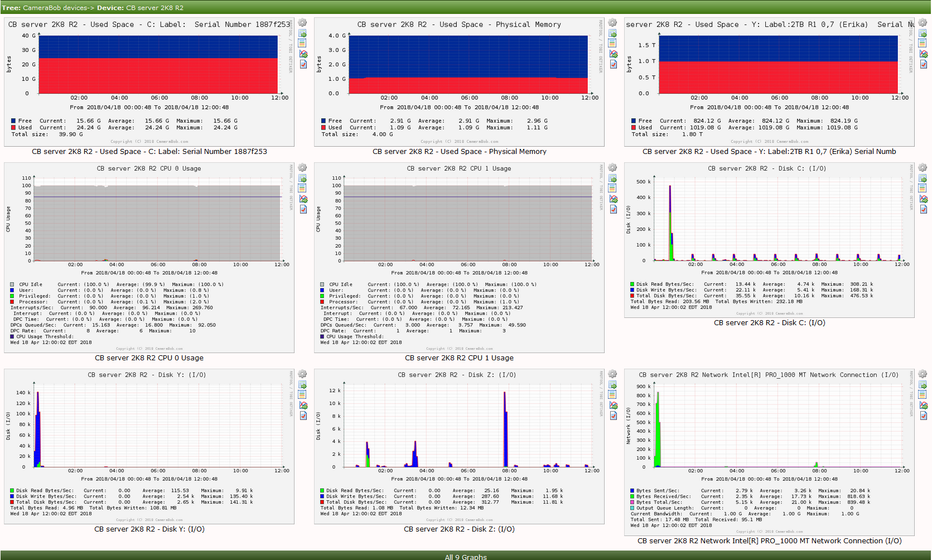Open gear settings icon for Disk Y: I/O graph
Screen dimensions: 932x560
click(303, 374)
